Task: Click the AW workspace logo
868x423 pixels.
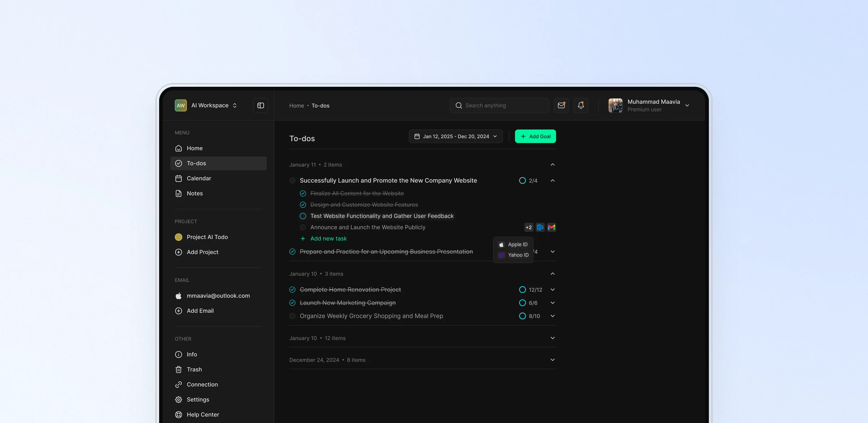Action: coord(181,105)
